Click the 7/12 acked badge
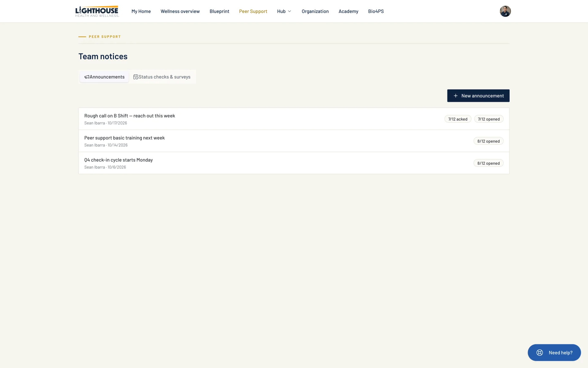This screenshot has height=368, width=588. pos(458,119)
